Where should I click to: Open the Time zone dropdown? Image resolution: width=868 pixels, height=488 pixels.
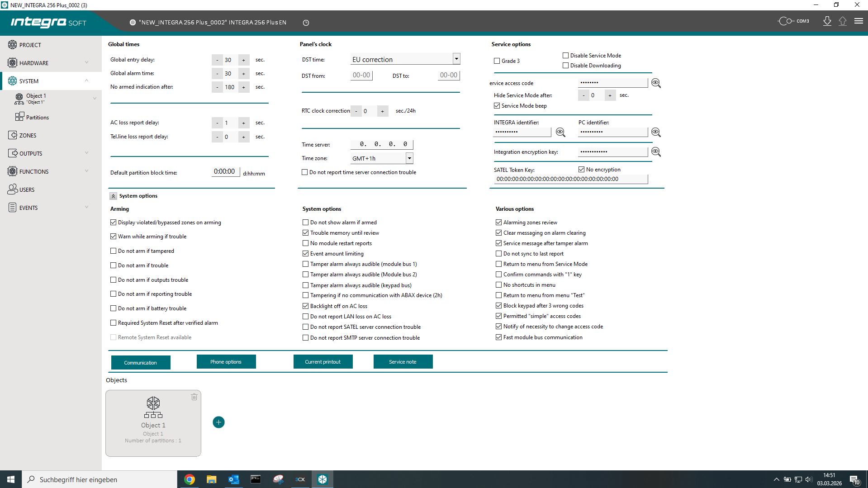(409, 158)
